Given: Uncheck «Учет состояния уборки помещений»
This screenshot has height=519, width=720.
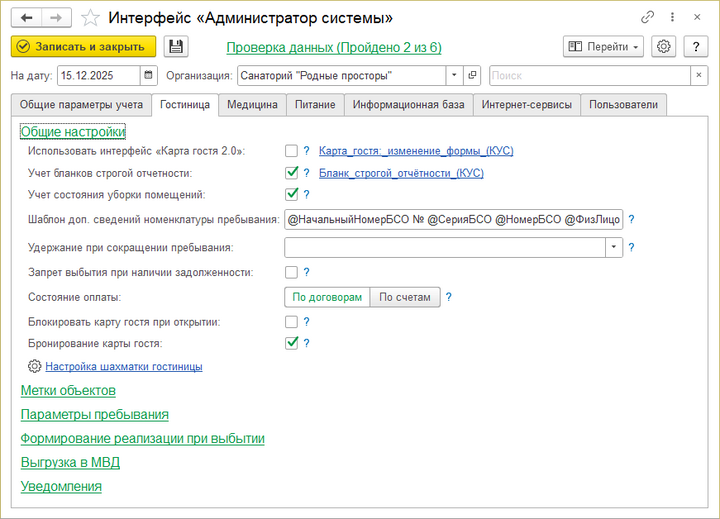Looking at the screenshot, I should pyautogui.click(x=291, y=194).
